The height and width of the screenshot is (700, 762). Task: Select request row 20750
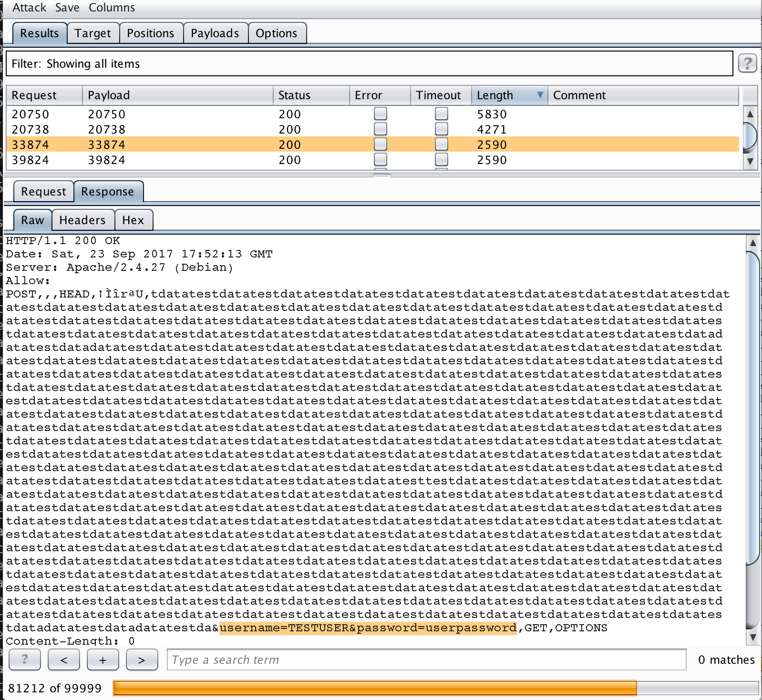[372, 114]
